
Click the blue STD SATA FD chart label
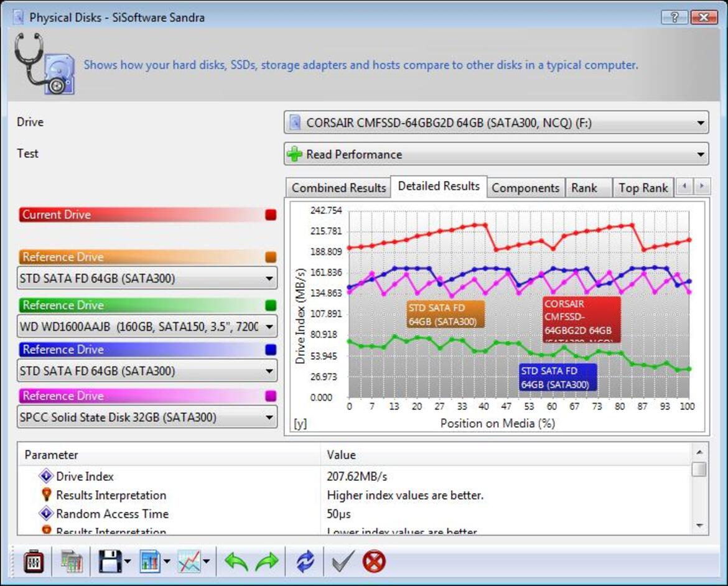[558, 378]
